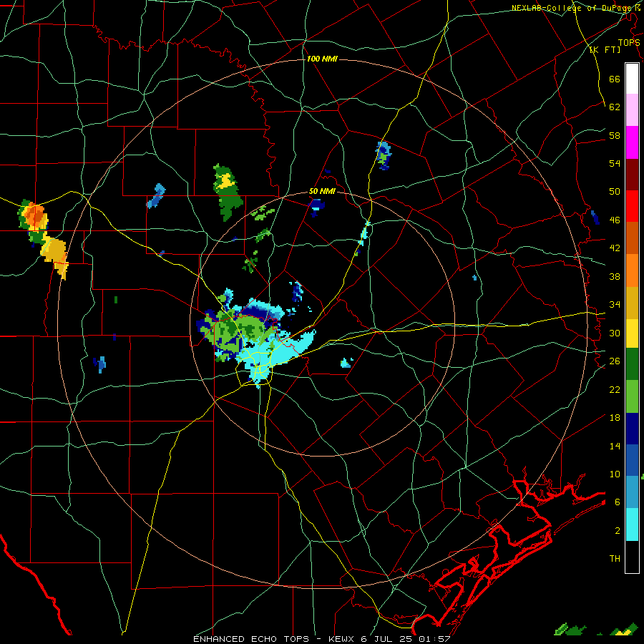644x644 pixels.
Task: Click the 42 legend value
Action: pos(615,248)
